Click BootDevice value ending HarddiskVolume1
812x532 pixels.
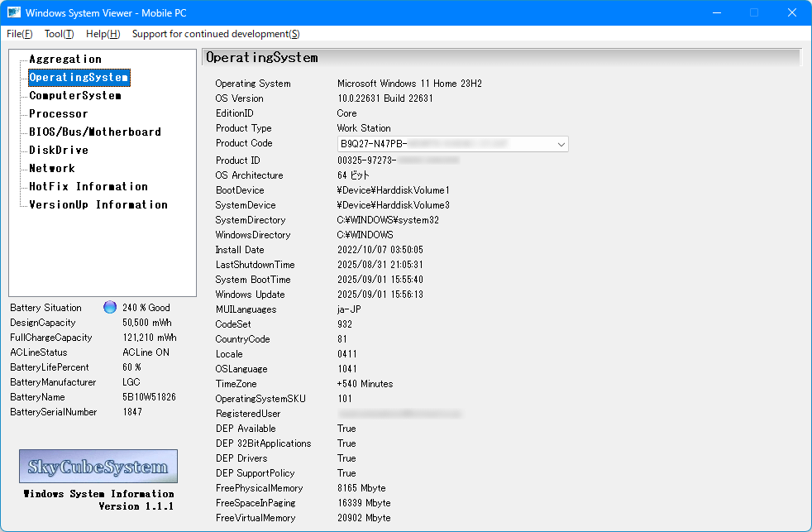[394, 190]
